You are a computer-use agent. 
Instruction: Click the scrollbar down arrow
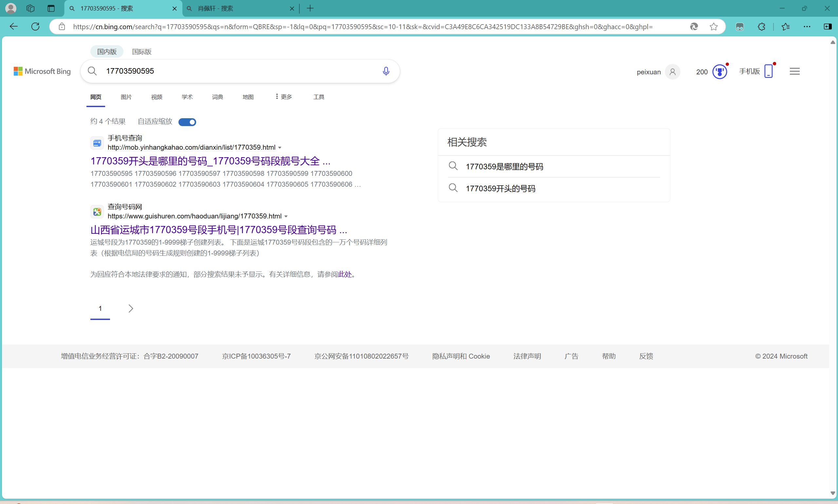832,493
